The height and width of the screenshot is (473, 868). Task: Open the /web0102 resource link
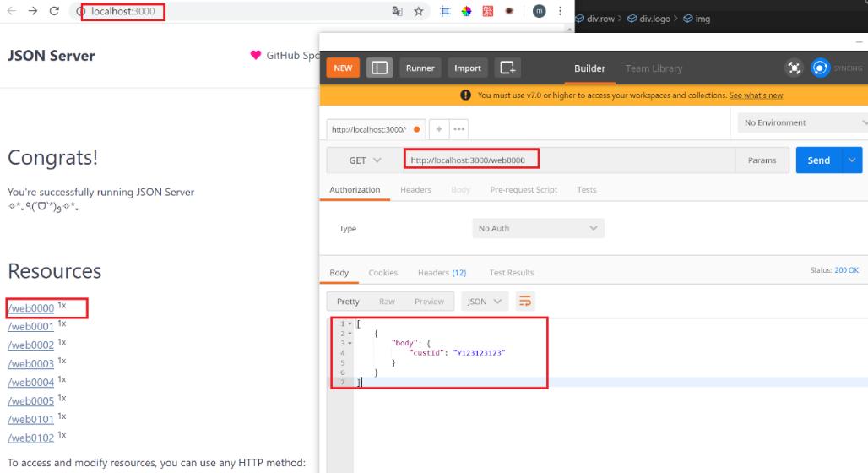[31, 438]
